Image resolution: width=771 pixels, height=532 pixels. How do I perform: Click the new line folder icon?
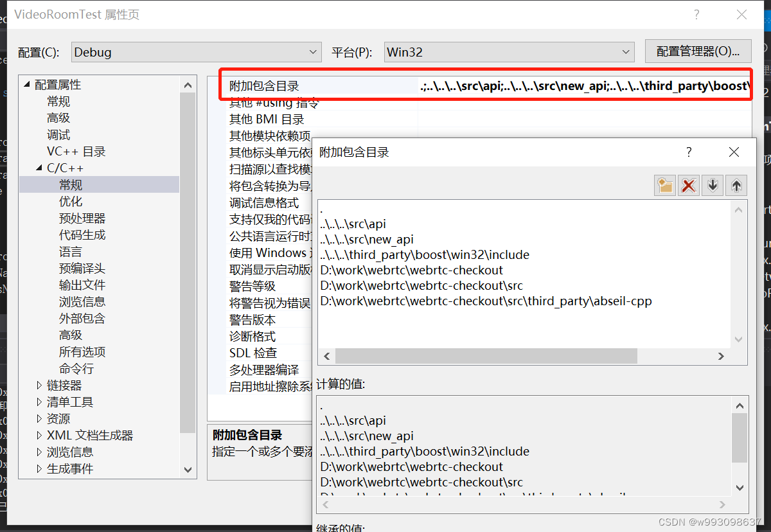pyautogui.click(x=664, y=186)
